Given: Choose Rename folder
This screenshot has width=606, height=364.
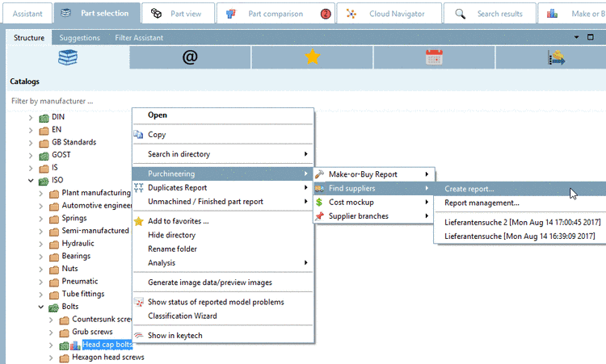Looking at the screenshot, I should click(x=223, y=249).
